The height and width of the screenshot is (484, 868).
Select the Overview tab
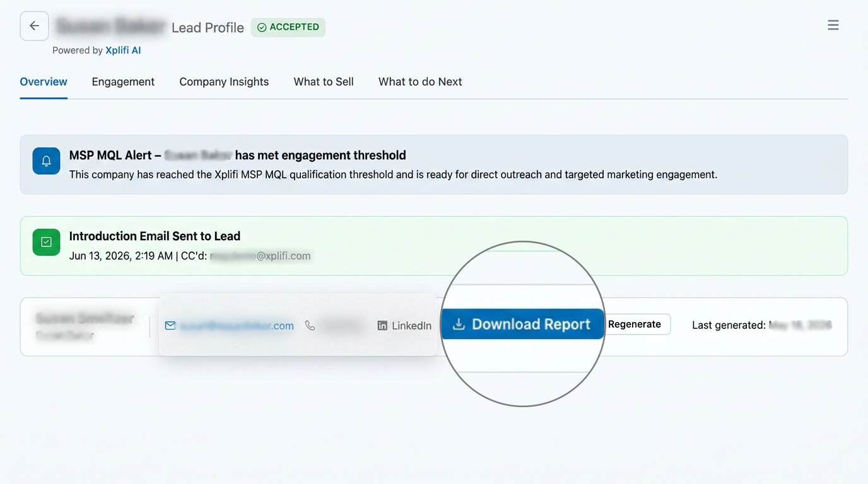[x=44, y=82]
